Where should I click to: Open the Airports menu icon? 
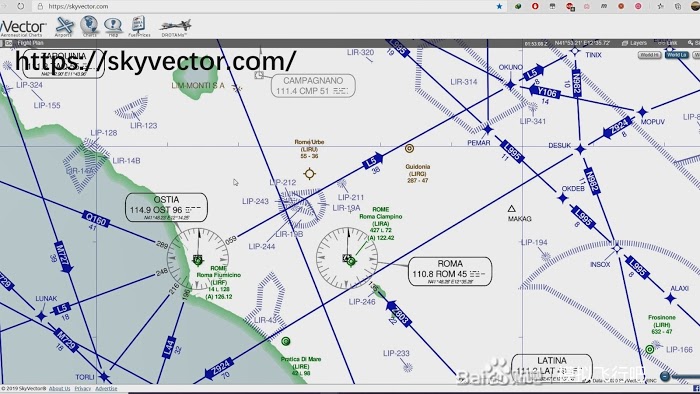coord(64,26)
